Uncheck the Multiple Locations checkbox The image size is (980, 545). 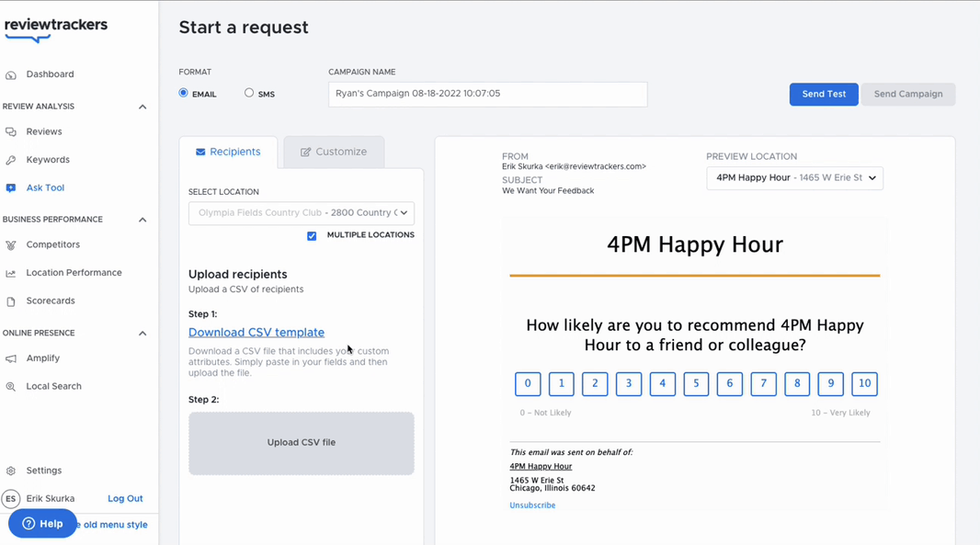(312, 235)
